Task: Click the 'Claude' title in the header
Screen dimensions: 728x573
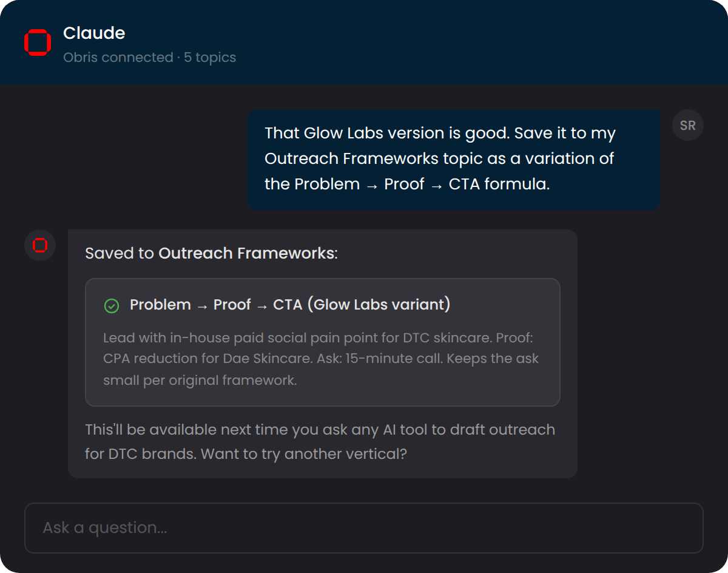Action: coord(94,33)
